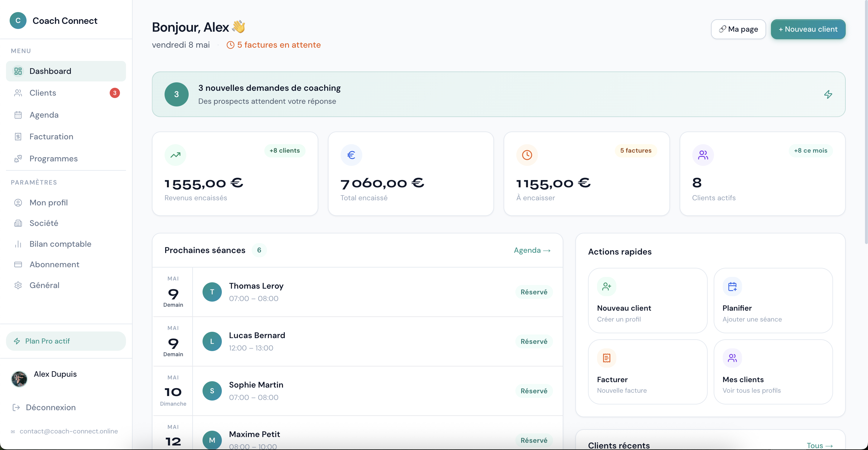Click the 1 555,00 € revenue value
This screenshot has width=868, height=450.
click(204, 183)
